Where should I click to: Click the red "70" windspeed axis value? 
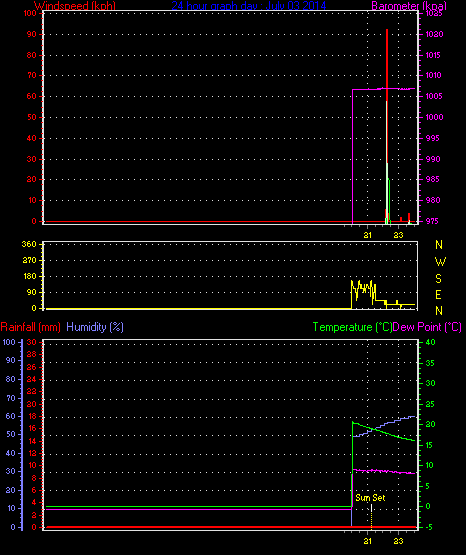(x=32, y=75)
